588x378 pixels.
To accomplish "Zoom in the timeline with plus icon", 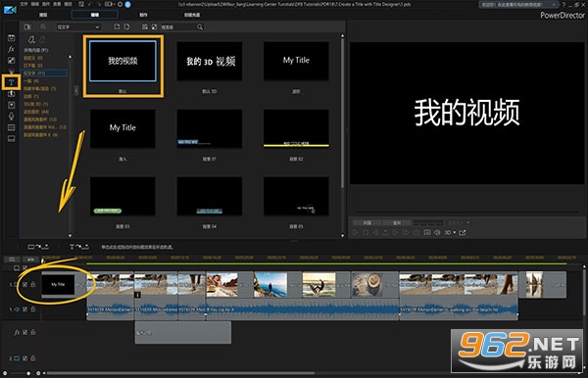I will click(38, 373).
